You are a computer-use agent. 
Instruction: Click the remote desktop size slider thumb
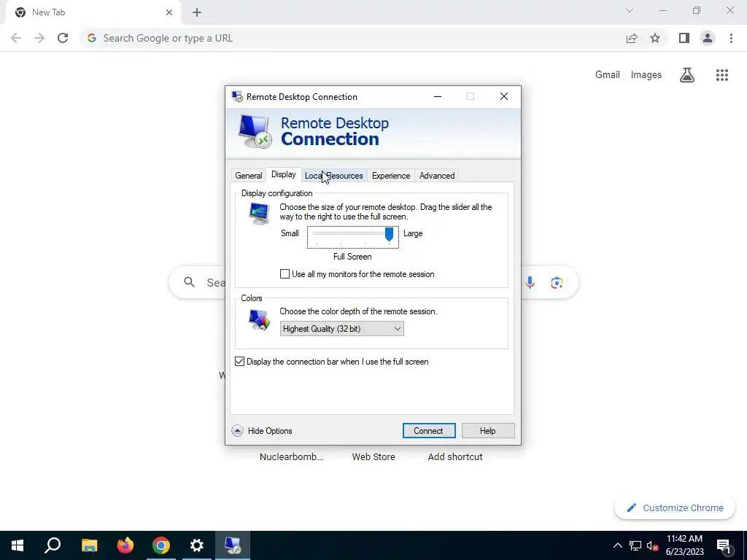[390, 234]
